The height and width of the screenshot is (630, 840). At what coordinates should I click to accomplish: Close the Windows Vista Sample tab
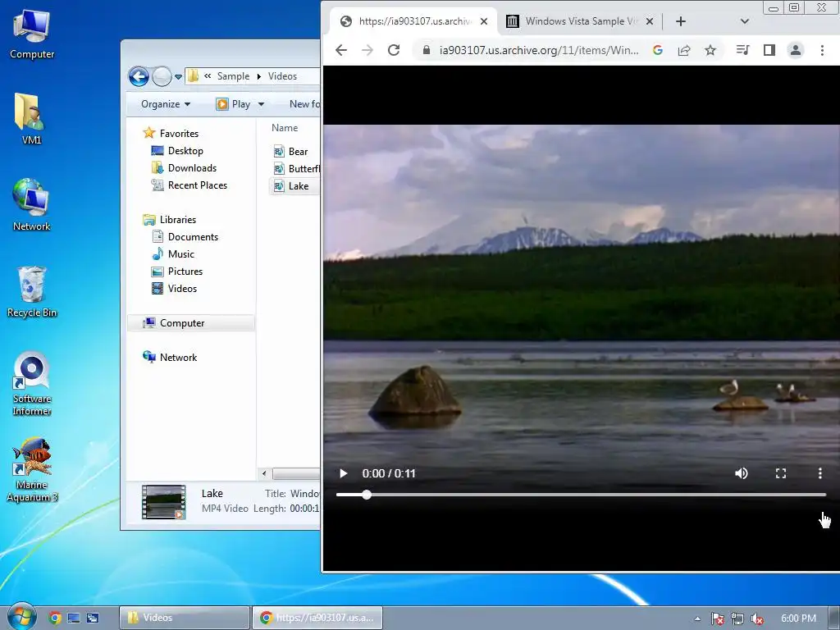click(x=650, y=21)
